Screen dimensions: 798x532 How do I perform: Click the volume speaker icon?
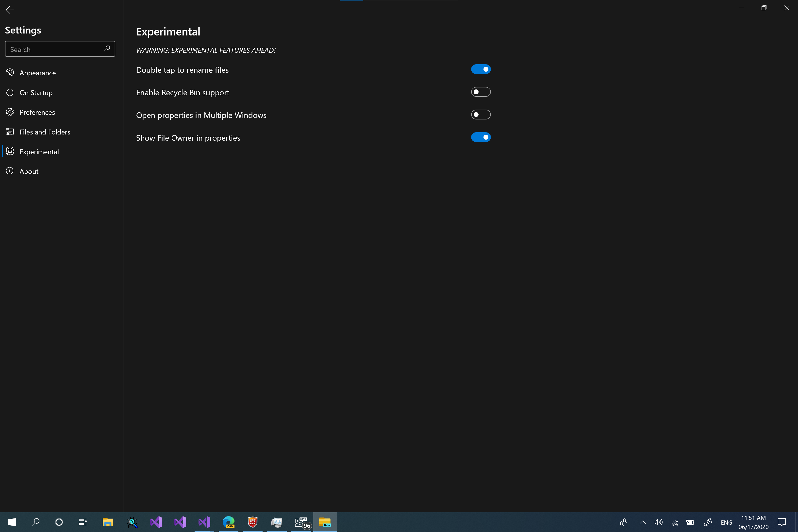pos(658,522)
